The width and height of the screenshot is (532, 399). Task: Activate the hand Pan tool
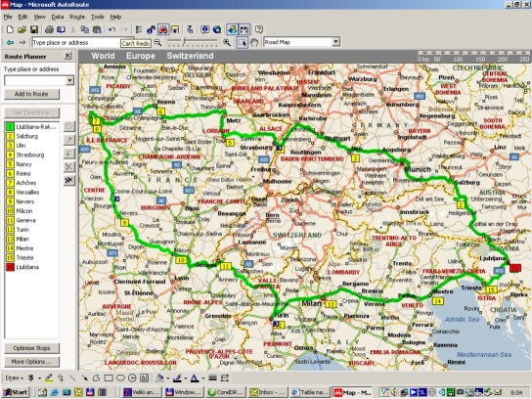254,42
